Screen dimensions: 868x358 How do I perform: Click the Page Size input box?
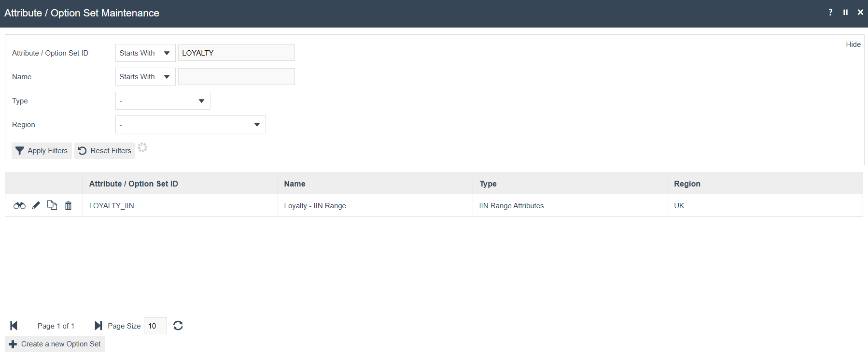155,326
